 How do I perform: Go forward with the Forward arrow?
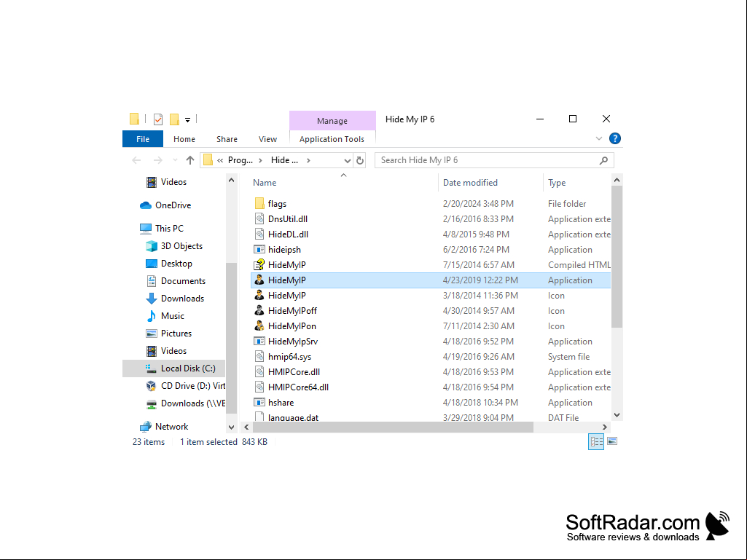[157, 160]
